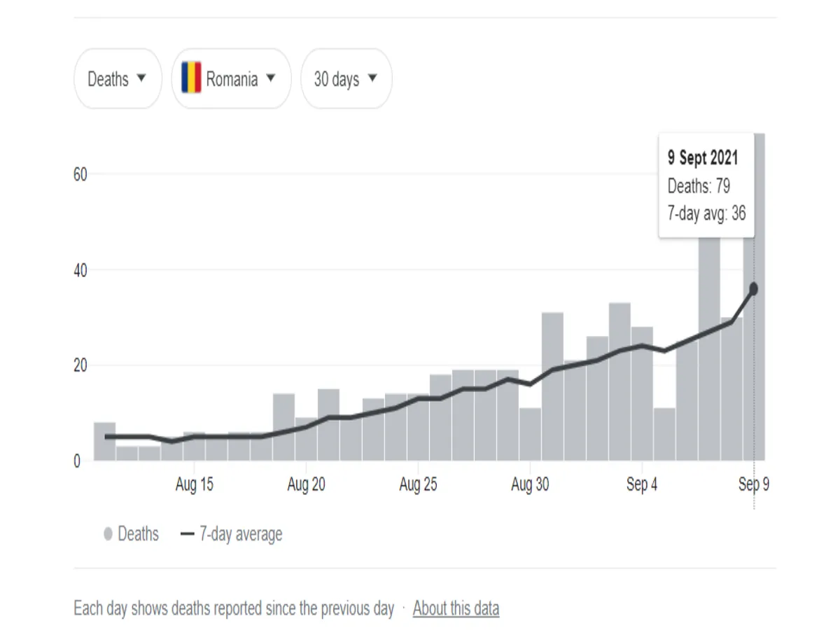The height and width of the screenshot is (630, 840).
Task: Click the tall bar right of Aug 30
Action: 552,386
